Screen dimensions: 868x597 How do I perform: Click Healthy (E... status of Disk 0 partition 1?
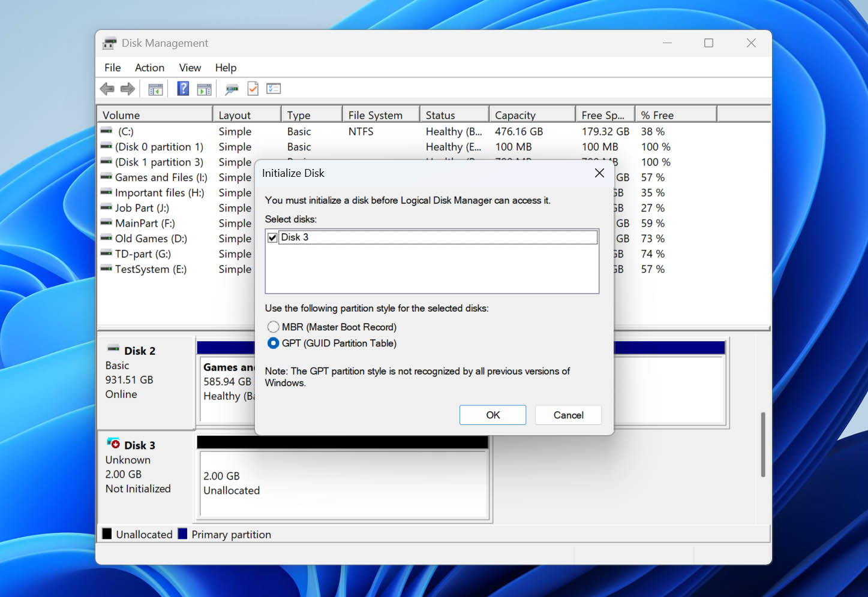(x=453, y=147)
